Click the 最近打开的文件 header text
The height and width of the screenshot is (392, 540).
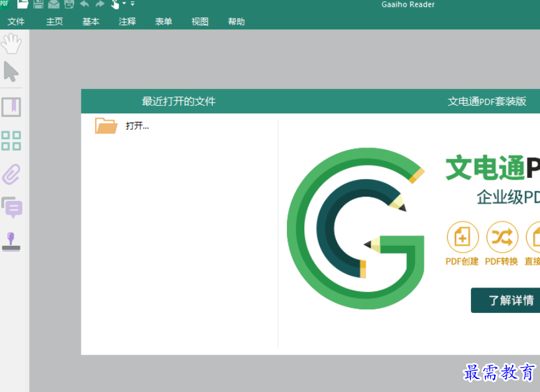pos(179,101)
